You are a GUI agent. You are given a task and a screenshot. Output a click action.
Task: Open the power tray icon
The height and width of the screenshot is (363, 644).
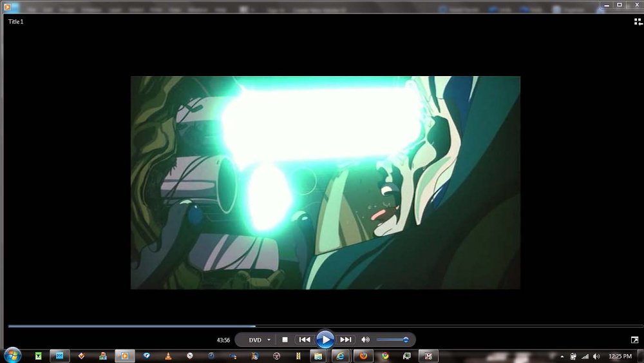pos(573,357)
